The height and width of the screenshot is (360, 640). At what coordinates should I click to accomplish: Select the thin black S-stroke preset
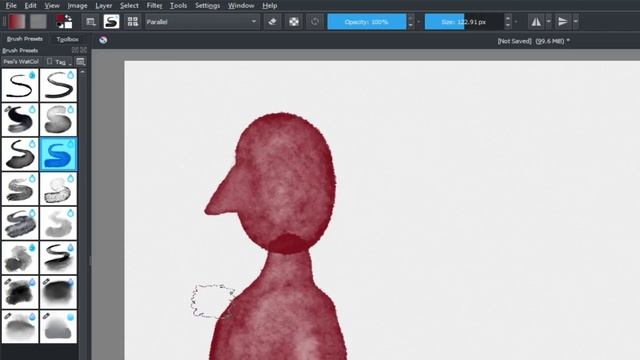tap(20, 85)
